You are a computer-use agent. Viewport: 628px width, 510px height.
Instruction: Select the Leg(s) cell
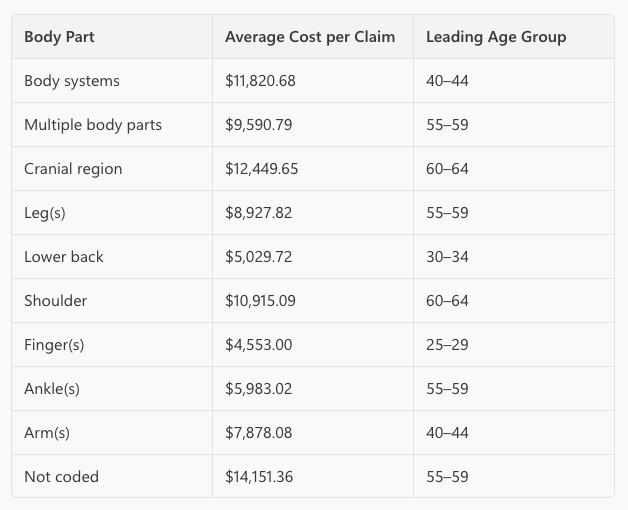pyautogui.click(x=45, y=213)
